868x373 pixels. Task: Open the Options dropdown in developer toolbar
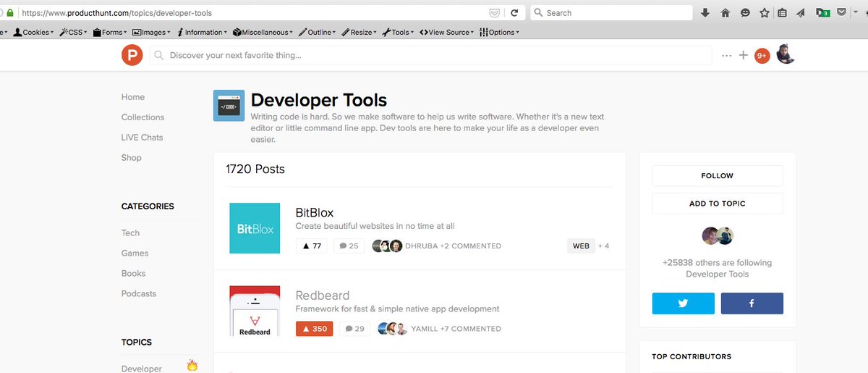click(x=499, y=33)
